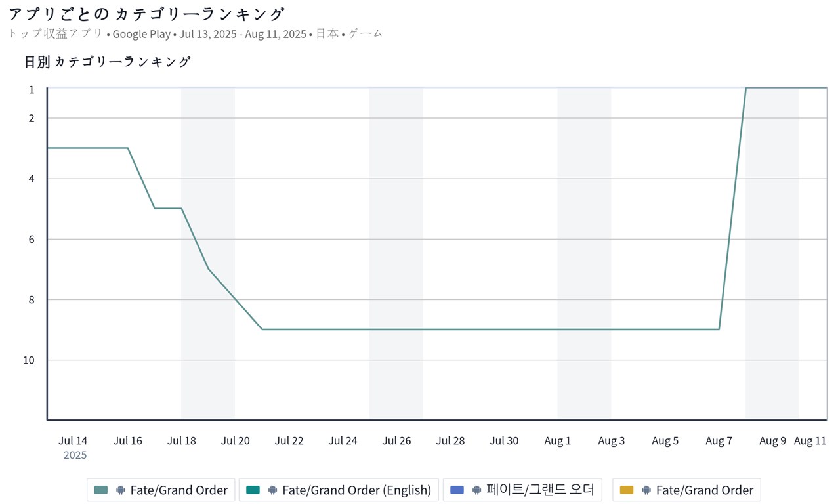Click the アプリごとの カテゴリーランキング title
The image size is (840, 504).
click(146, 14)
